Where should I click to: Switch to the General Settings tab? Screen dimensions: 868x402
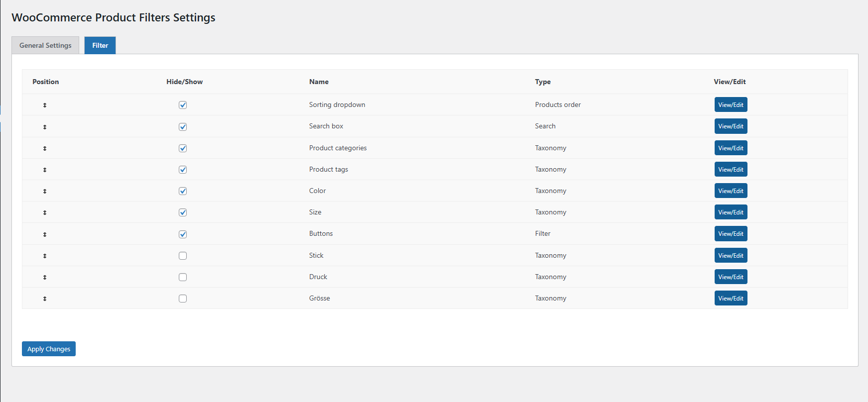tap(45, 45)
